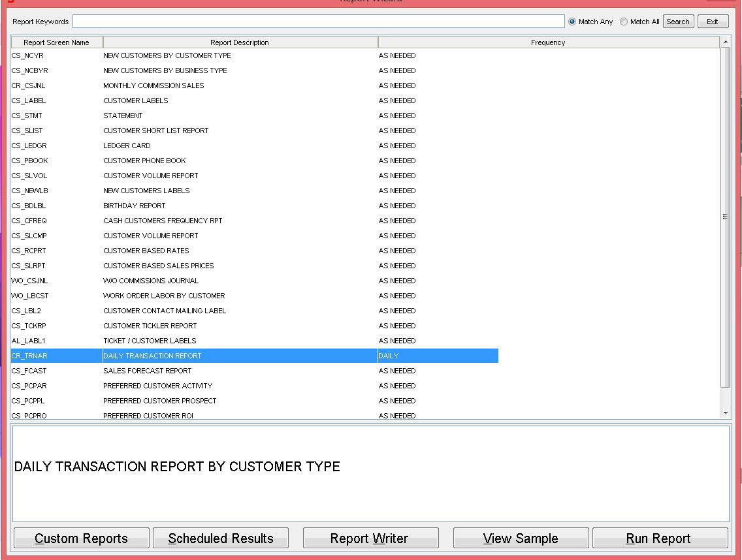Viewport: 742px width, 560px height.
Task: Click the vertical scrollbar thumb of the report list
Action: point(725,217)
